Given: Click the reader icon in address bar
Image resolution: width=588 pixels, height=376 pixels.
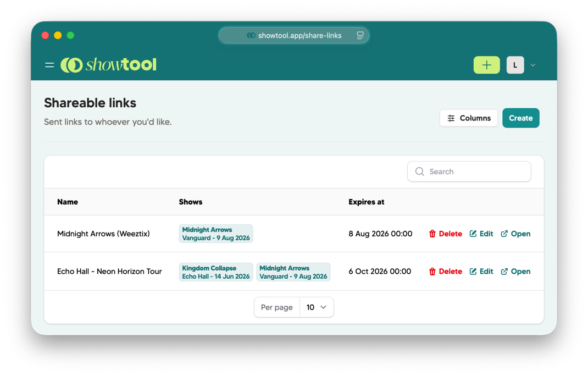Looking at the screenshot, I should tap(360, 35).
